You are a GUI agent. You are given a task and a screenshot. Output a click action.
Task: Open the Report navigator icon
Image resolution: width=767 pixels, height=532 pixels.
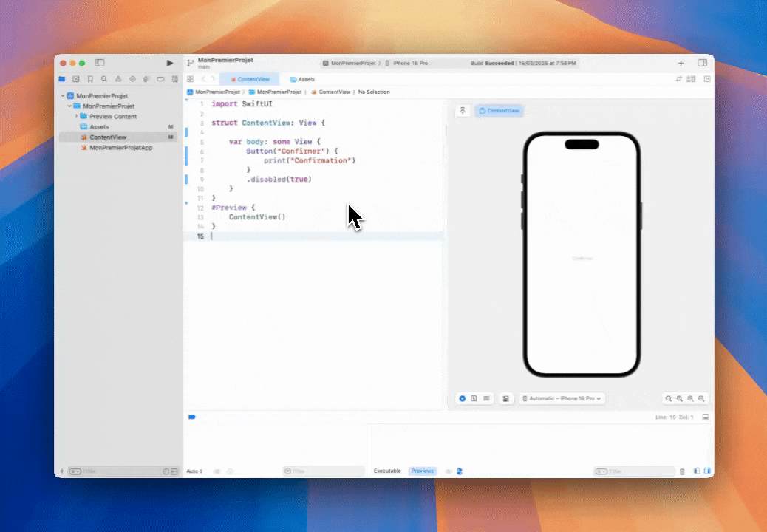pos(174,79)
